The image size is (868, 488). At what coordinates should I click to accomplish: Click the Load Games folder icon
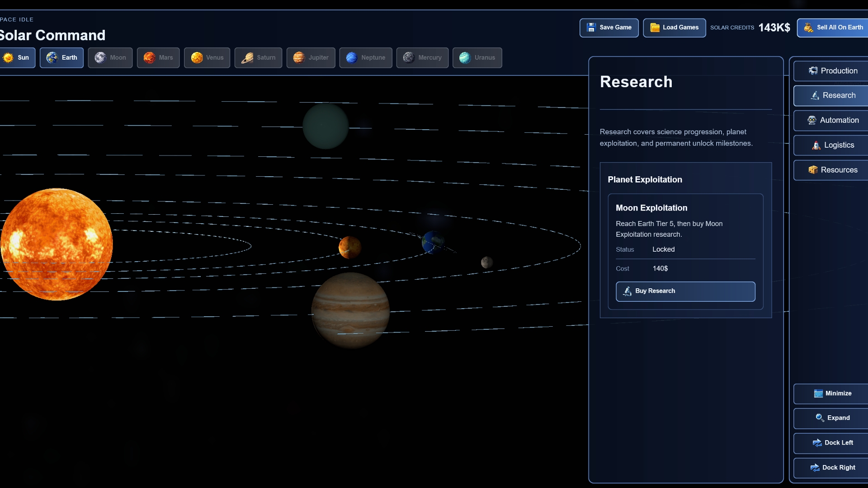655,28
